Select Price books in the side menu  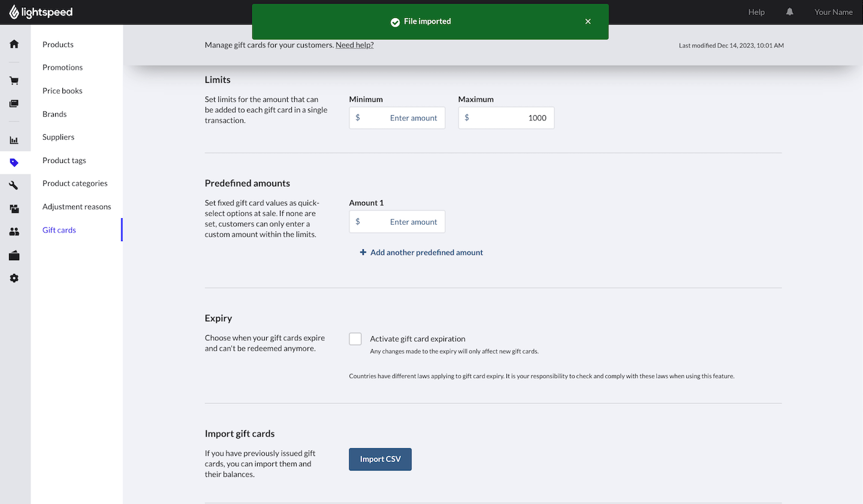point(62,91)
